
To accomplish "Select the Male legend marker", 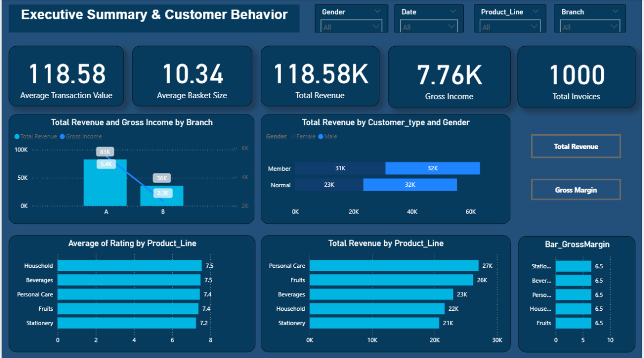I will (320, 137).
